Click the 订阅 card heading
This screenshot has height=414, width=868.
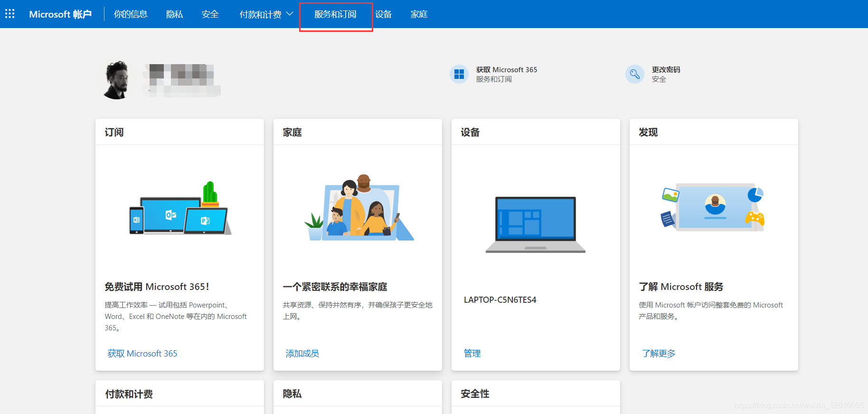(x=114, y=132)
